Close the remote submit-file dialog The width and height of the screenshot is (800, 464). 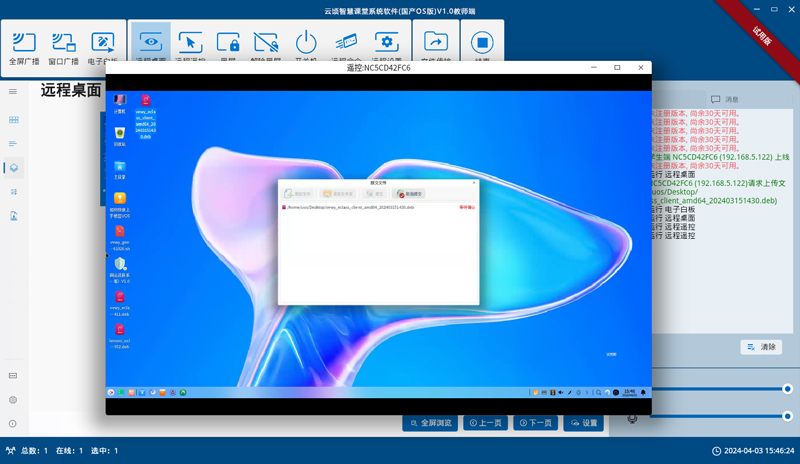(474, 182)
